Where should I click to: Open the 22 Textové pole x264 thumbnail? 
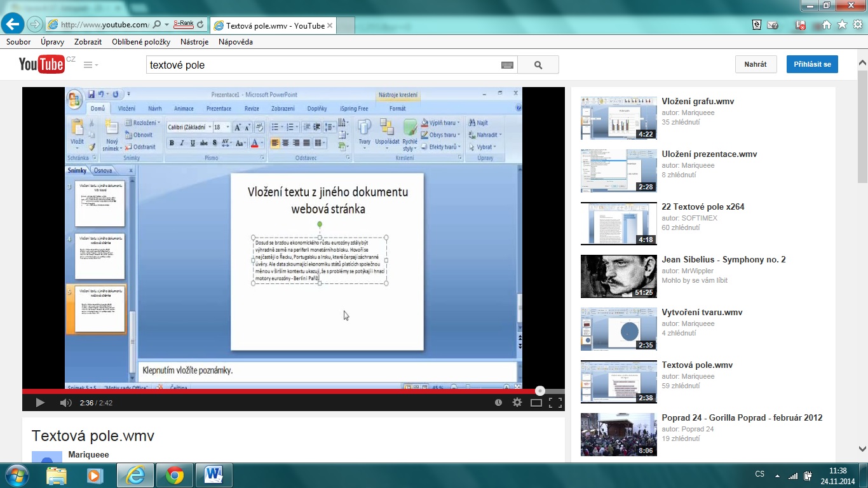pos(619,224)
